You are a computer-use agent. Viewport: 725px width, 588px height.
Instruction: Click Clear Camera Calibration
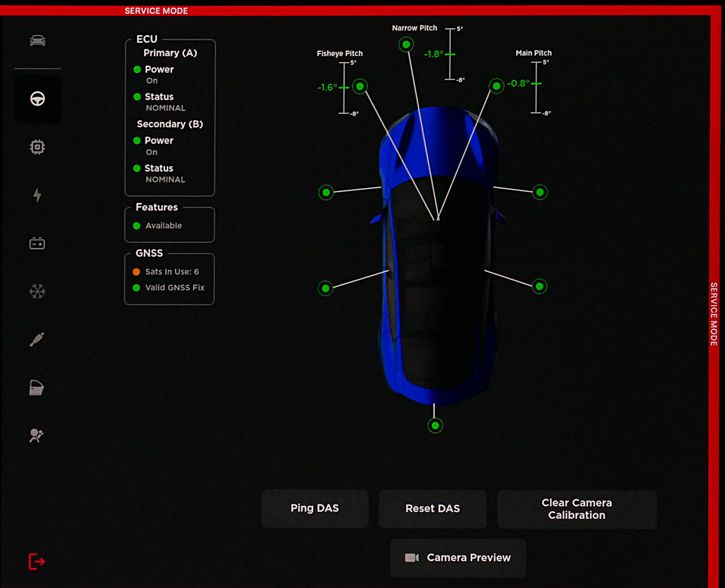577,509
